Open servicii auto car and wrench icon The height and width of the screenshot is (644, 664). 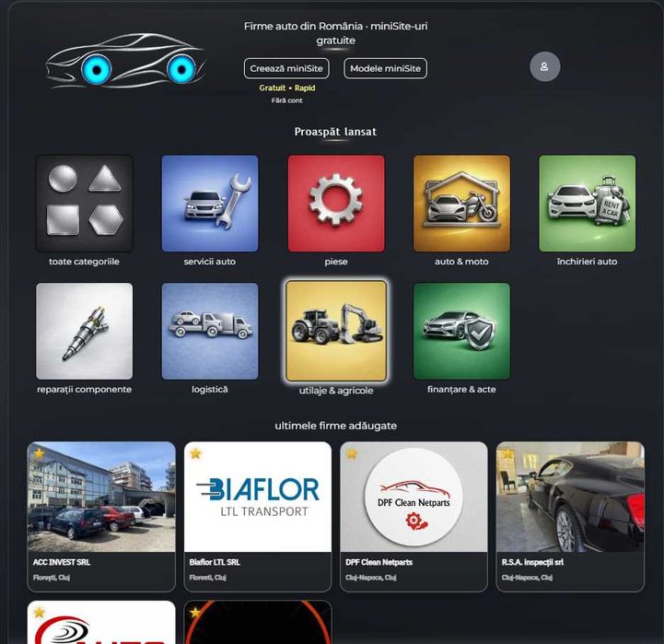(x=210, y=204)
